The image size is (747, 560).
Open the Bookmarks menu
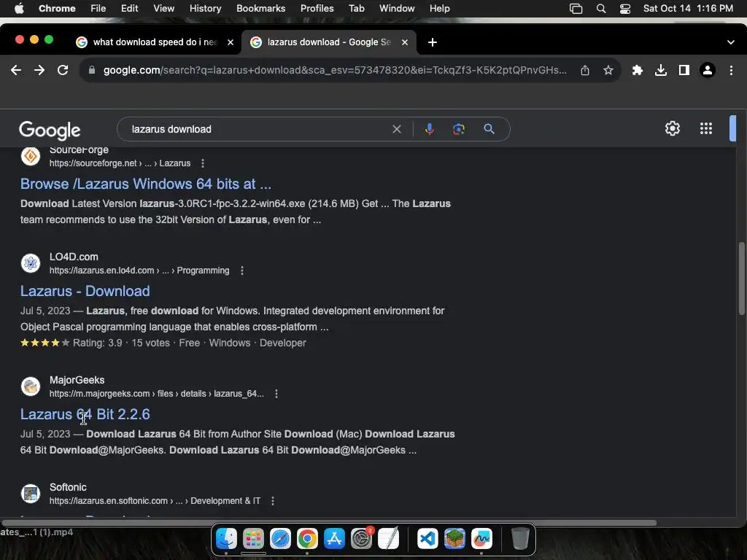click(260, 8)
